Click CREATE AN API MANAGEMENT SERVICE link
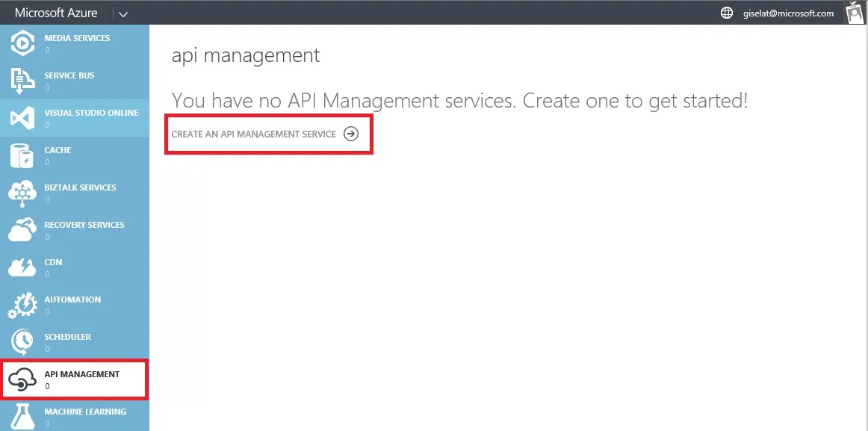 click(x=253, y=134)
